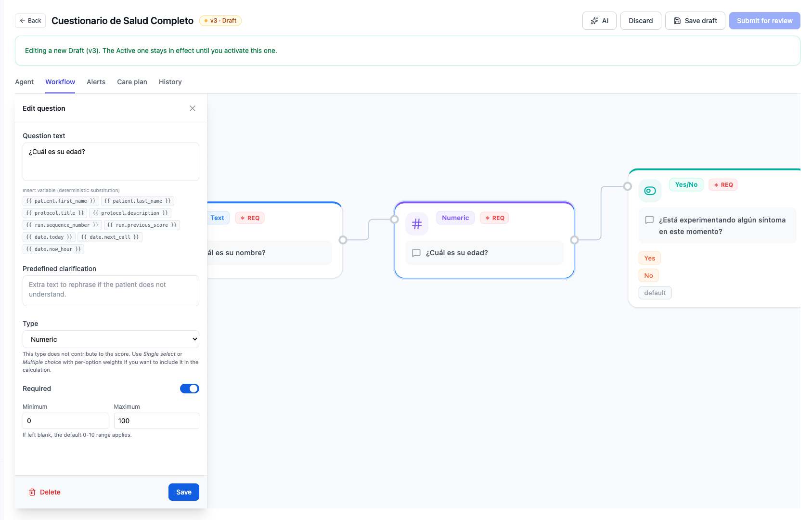Click the Yes/No node input connector
Image resolution: width=812 pixels, height=520 pixels.
[x=627, y=186]
